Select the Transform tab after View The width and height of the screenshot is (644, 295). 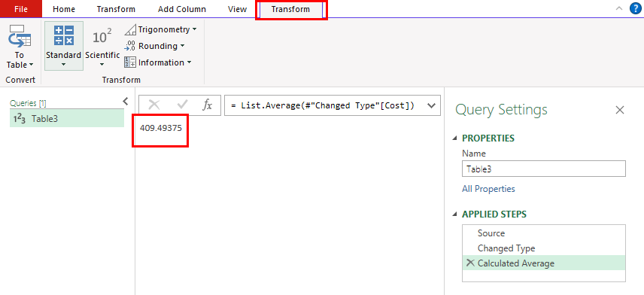291,9
